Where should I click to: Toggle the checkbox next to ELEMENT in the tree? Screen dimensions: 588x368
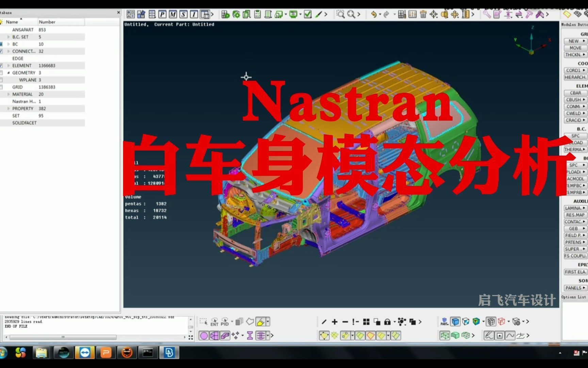point(1,65)
